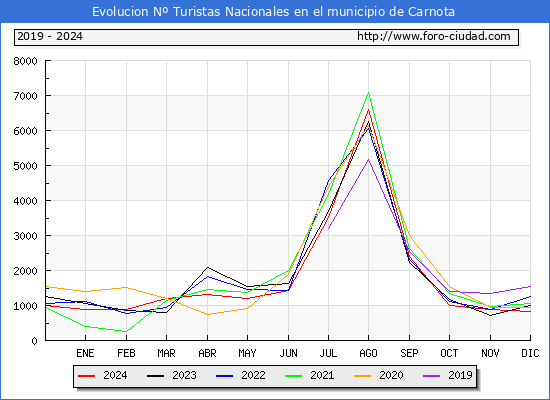Image resolution: width=550 pixels, height=400 pixels.
Task: Click the purple 2019 peak at AGO
Action: coord(368,160)
